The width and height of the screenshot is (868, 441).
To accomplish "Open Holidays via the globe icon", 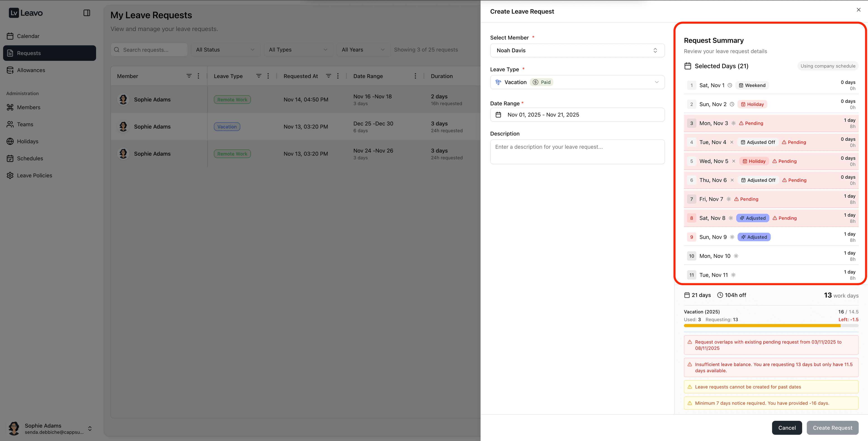I will point(10,141).
